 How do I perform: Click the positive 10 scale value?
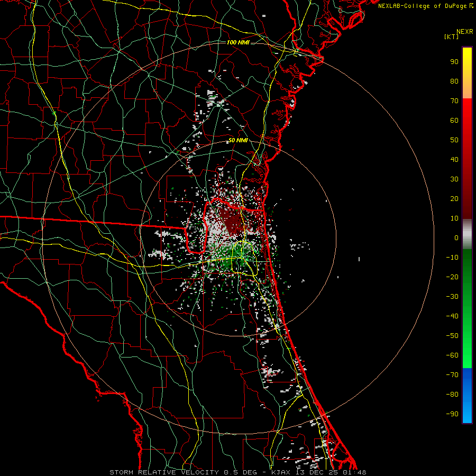point(454,218)
